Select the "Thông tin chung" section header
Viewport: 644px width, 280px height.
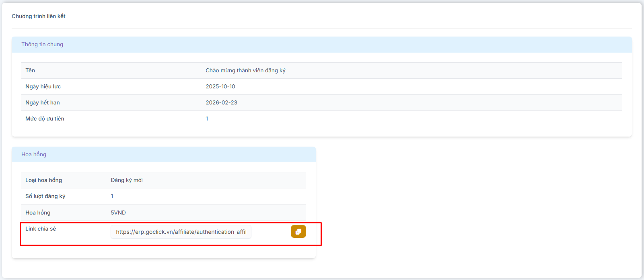coord(42,44)
